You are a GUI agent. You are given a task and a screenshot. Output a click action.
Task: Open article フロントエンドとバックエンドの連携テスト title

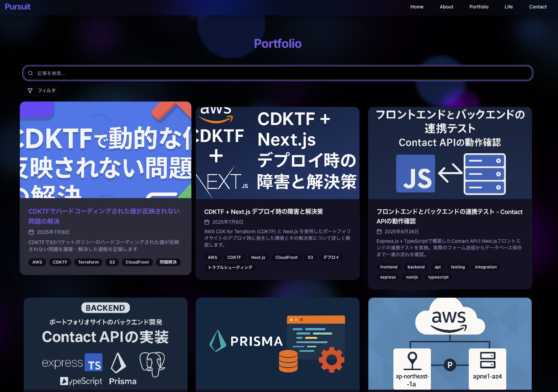click(x=450, y=216)
